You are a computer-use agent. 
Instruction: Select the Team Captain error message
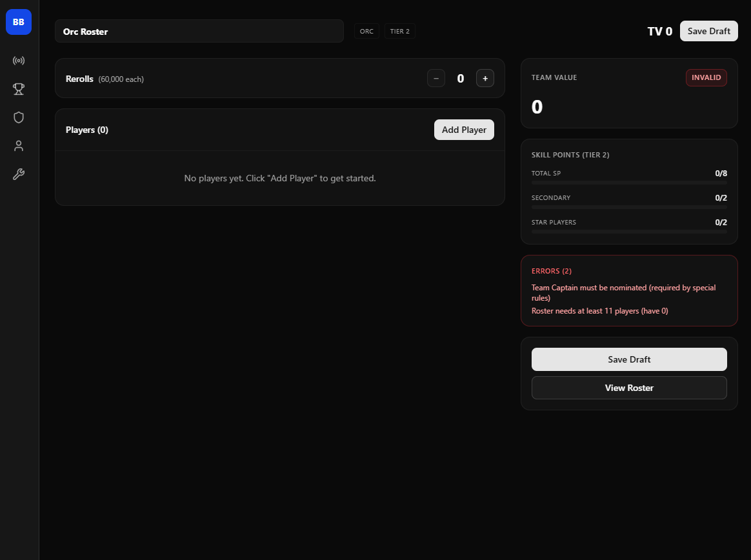(x=623, y=293)
